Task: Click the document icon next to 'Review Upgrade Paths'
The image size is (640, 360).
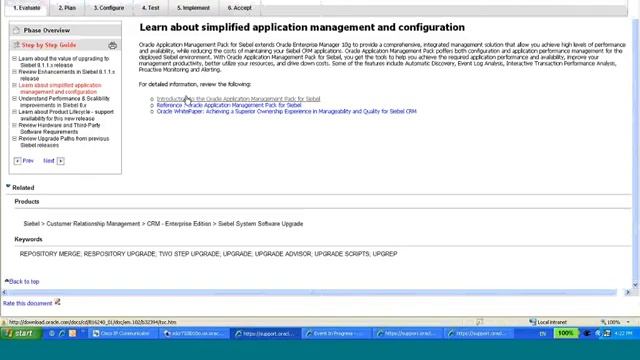Action: pyautogui.click(x=15, y=139)
